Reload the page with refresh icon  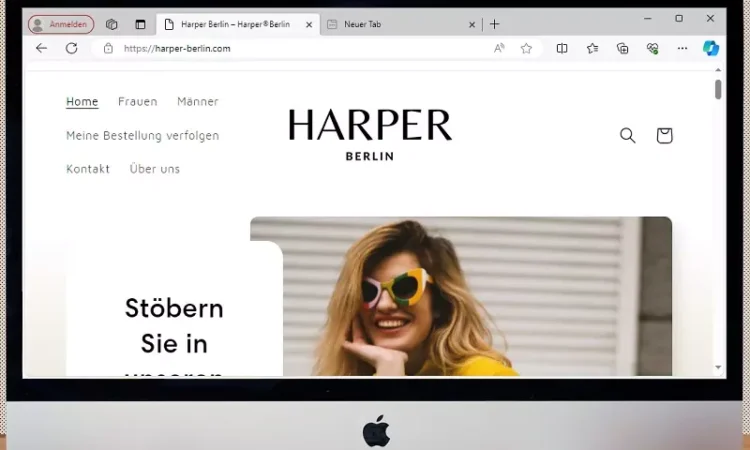[71, 48]
